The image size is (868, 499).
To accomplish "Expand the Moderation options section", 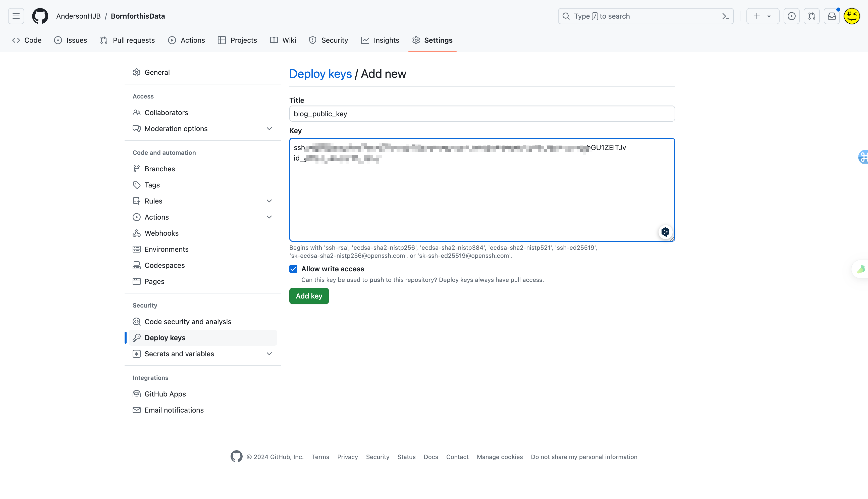I will (269, 129).
